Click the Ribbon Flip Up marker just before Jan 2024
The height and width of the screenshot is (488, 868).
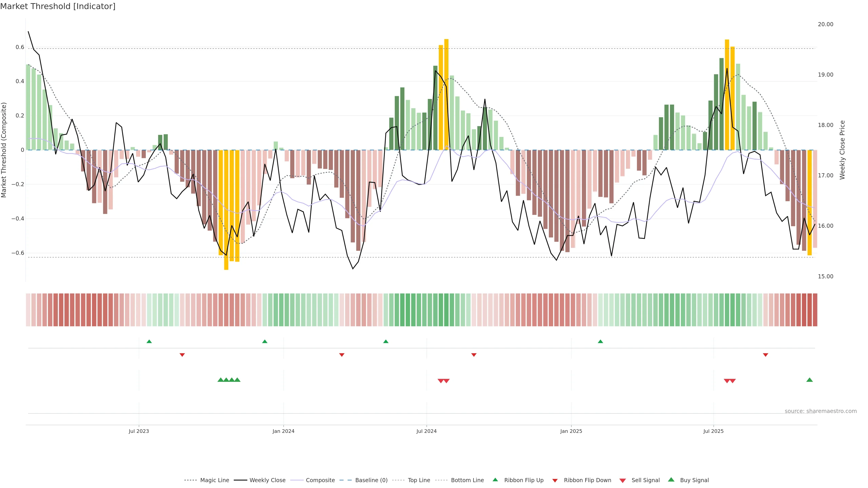click(265, 342)
